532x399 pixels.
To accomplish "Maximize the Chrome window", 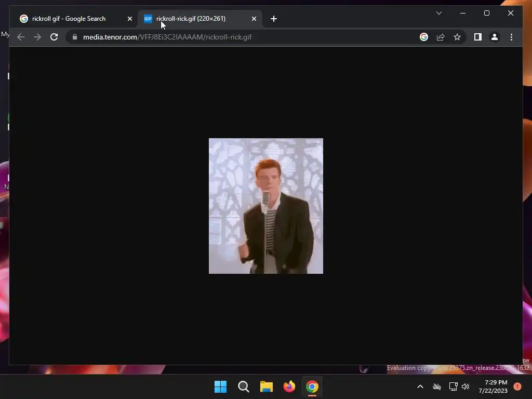I will [486, 13].
